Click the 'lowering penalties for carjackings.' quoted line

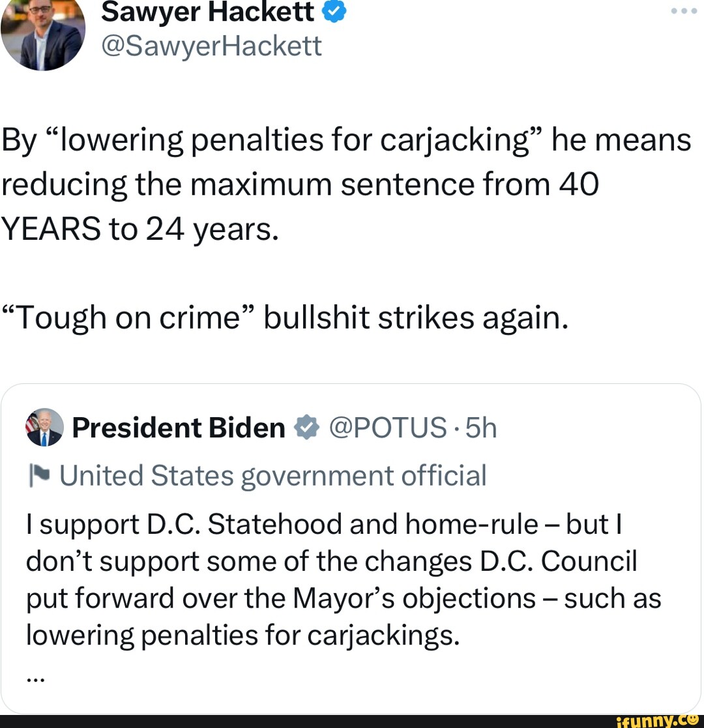tap(242, 635)
